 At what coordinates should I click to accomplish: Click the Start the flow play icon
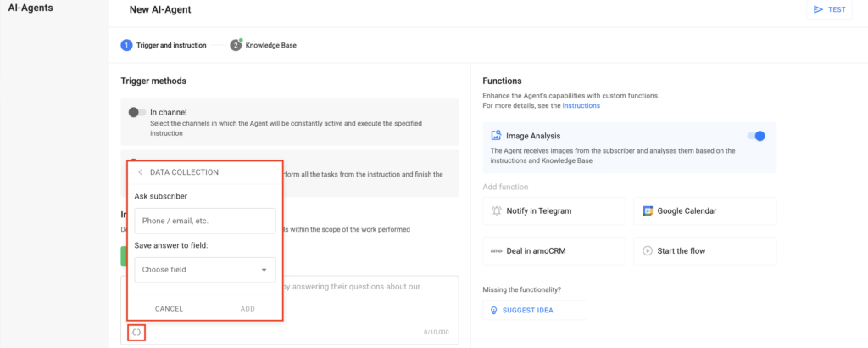pyautogui.click(x=648, y=251)
